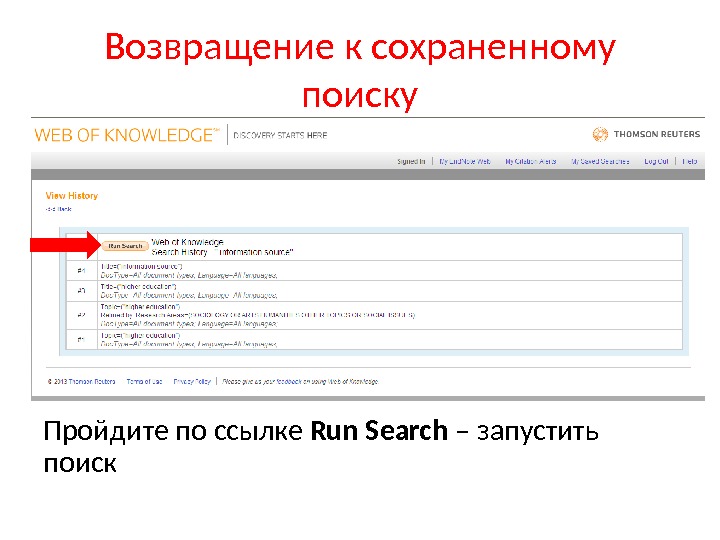
Task: Click the Run Search button
Action: point(125,246)
